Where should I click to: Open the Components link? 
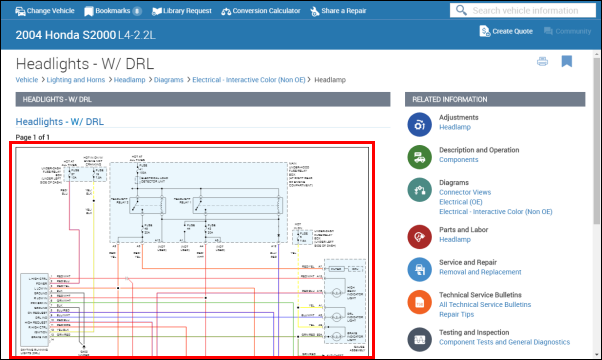click(458, 160)
